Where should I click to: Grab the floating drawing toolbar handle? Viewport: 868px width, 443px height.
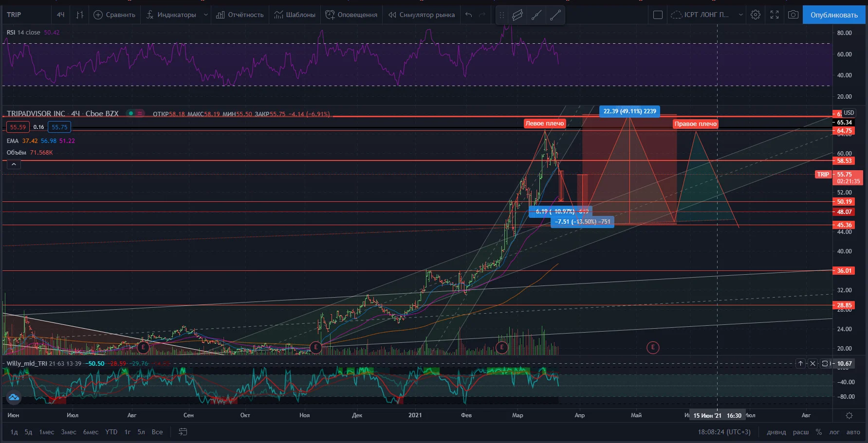pyautogui.click(x=501, y=15)
